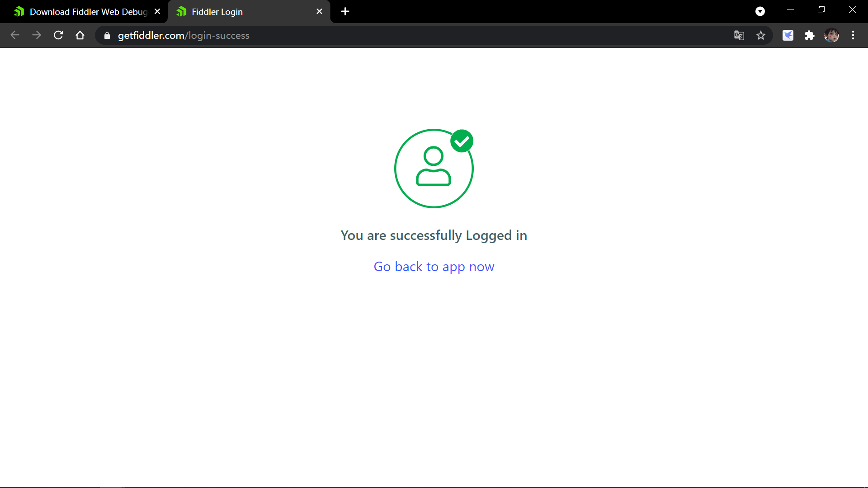This screenshot has height=488, width=868.
Task: Close the Download Fiddler Web Debug tab
Action: (x=157, y=12)
